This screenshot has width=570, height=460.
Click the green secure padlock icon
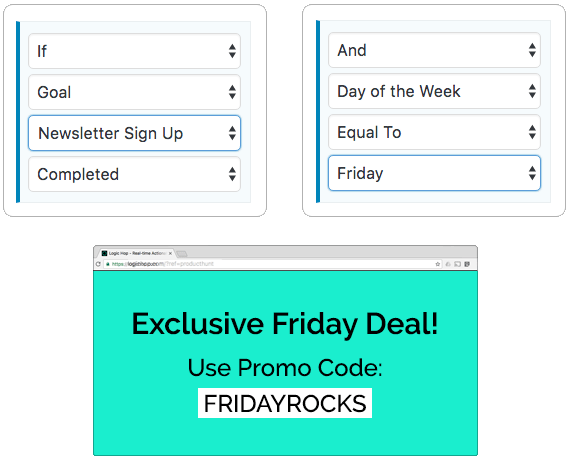pyautogui.click(x=108, y=264)
